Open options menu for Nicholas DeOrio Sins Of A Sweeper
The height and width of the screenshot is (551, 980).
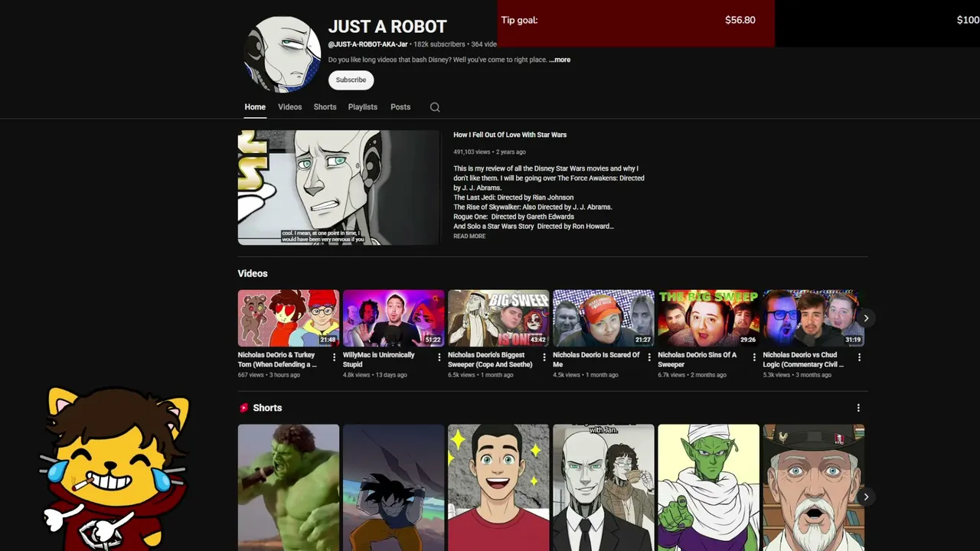tap(754, 357)
